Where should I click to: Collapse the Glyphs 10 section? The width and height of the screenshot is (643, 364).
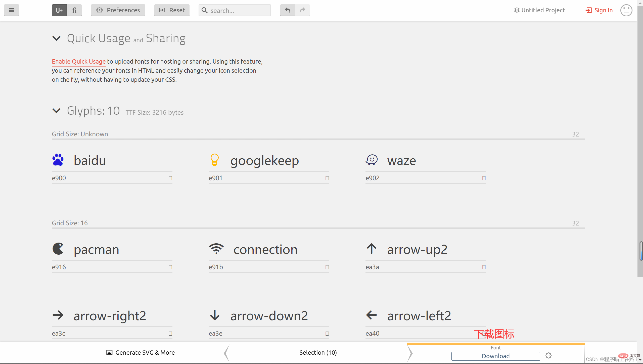point(57,110)
